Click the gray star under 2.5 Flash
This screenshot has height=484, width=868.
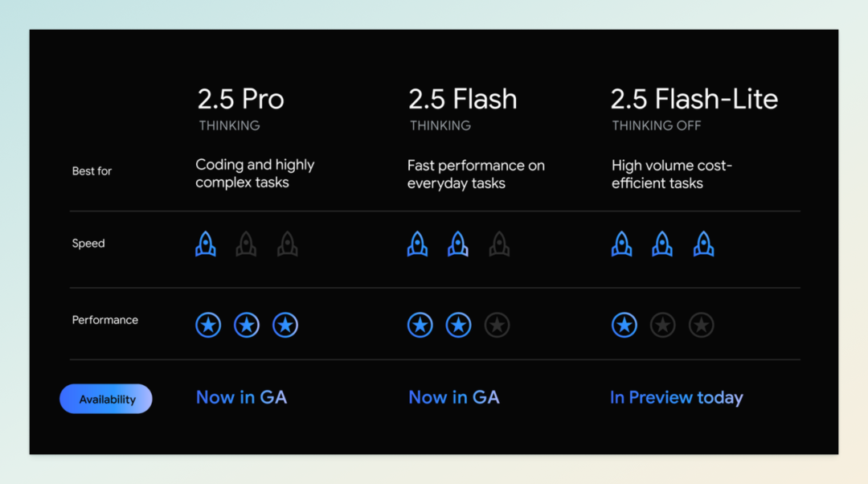[497, 325]
